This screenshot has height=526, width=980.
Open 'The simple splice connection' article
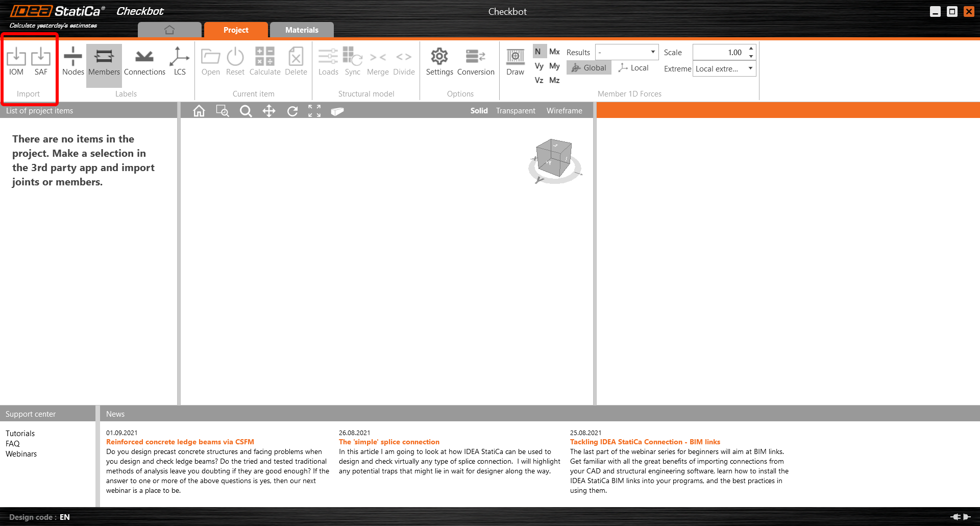pos(389,442)
